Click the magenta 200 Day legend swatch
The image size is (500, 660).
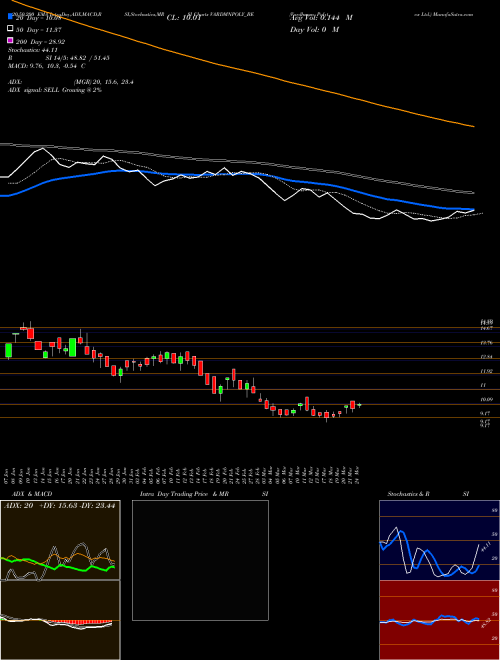[x=10, y=41]
